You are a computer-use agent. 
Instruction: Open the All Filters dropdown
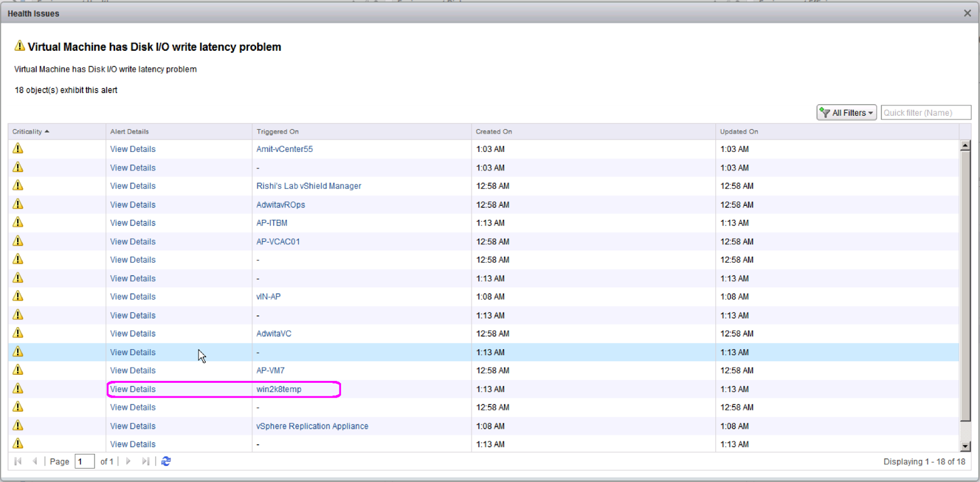pos(846,113)
